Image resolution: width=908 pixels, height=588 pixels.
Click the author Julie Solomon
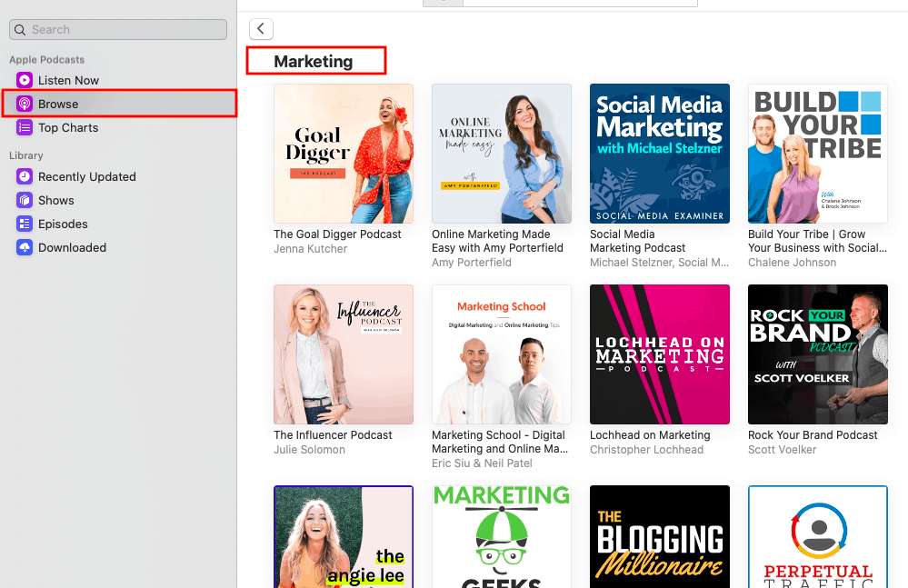click(x=309, y=450)
